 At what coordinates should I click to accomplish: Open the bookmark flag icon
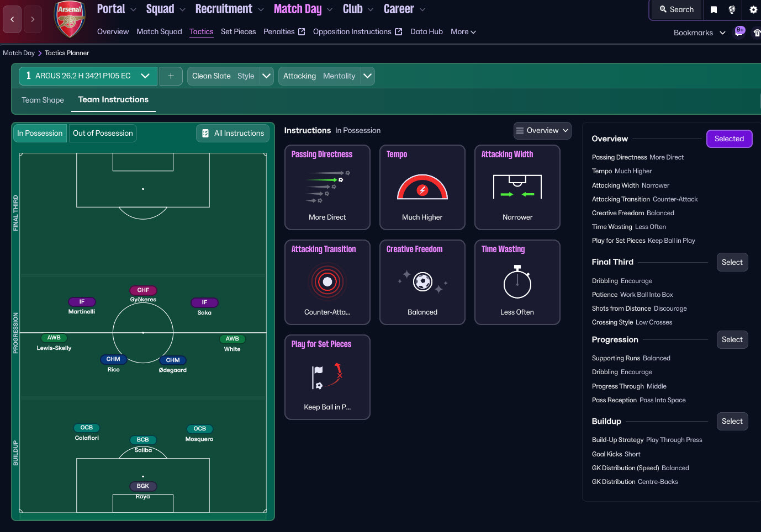714,9
